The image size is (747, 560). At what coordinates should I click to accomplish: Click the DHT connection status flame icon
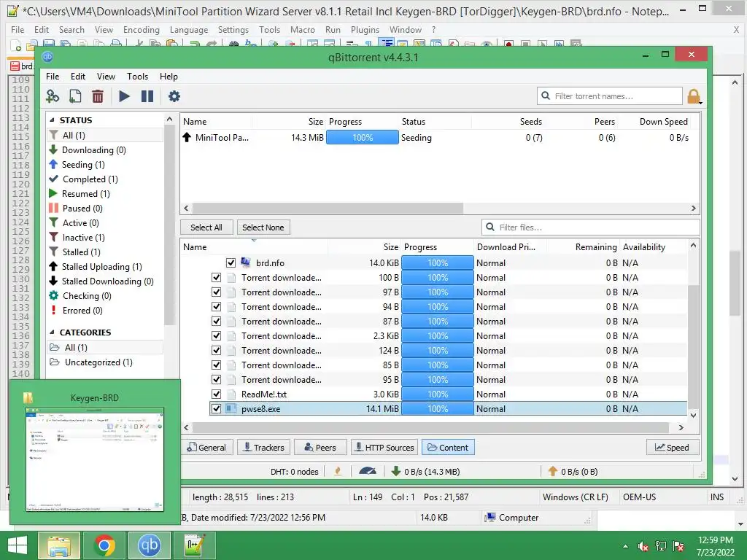pos(338,472)
